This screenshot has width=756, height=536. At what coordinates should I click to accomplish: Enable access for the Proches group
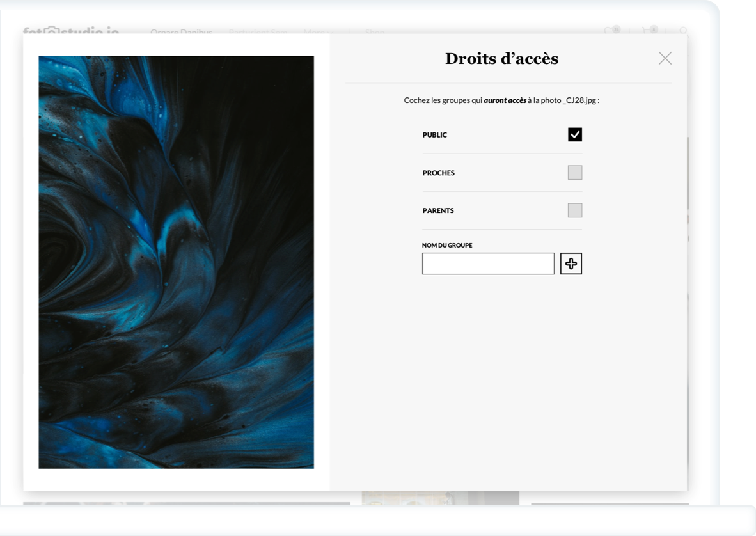(575, 173)
